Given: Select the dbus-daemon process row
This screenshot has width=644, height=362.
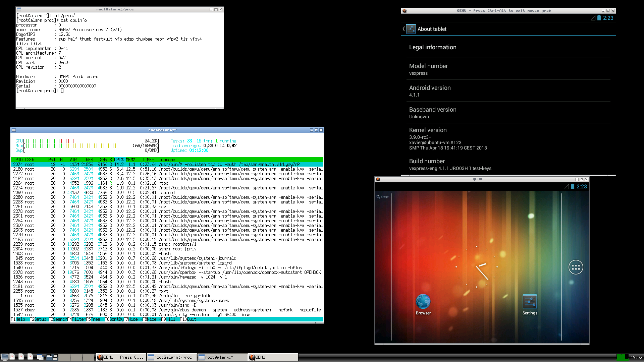Looking at the screenshot, I should click(167, 310).
